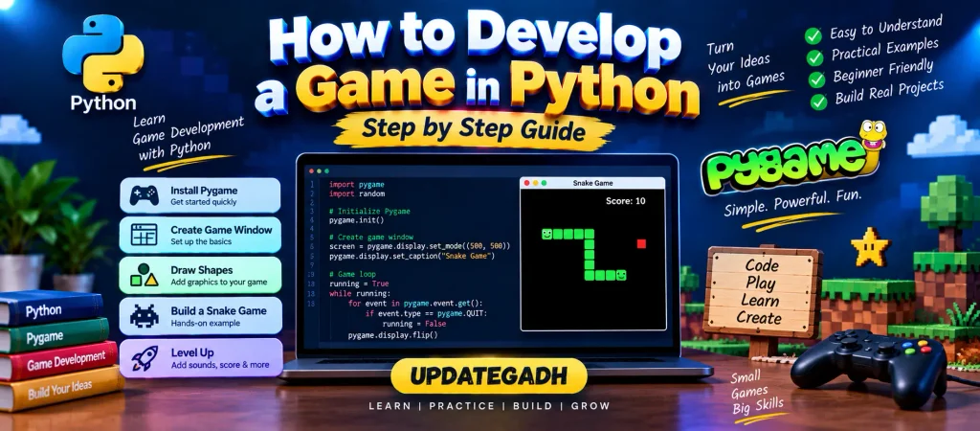Screen dimensions: 980x431
Task: Click the checkmark beside Build Real Projects
Action: tap(819, 102)
